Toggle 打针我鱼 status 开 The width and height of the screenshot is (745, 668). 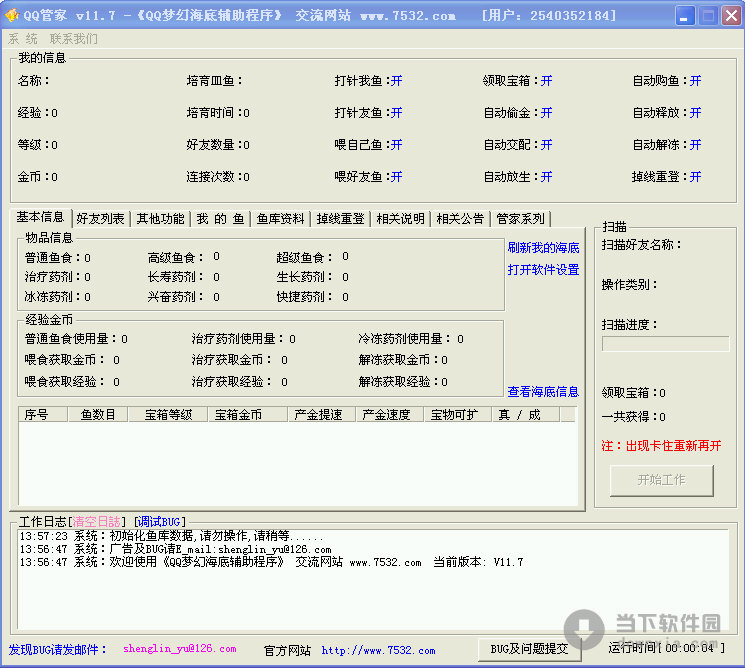pyautogui.click(x=396, y=81)
